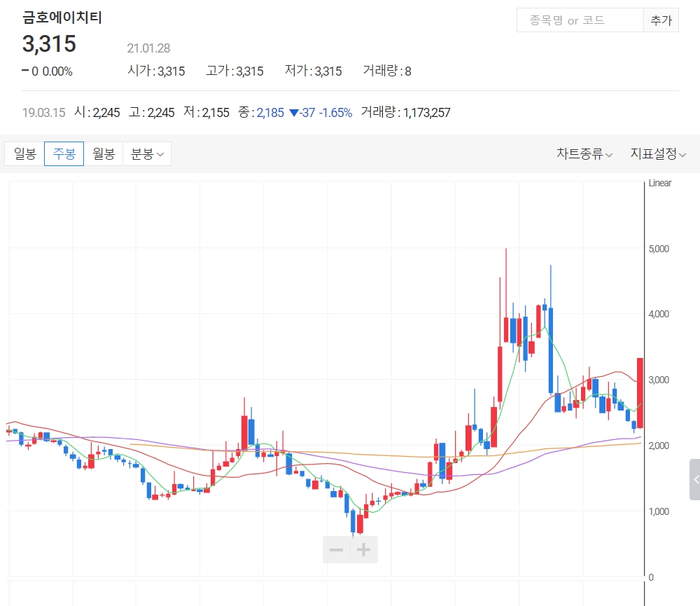The width and height of the screenshot is (700, 606).
Task: Open the 분봉 minute chart dropdown
Action: [x=147, y=153]
